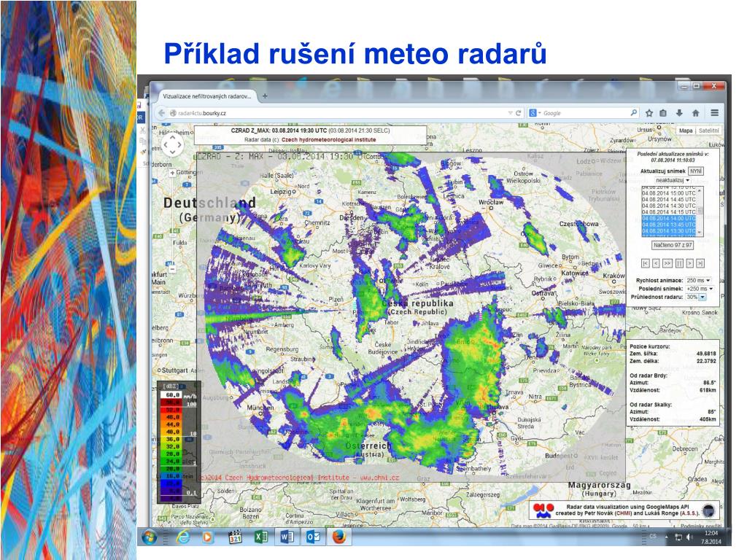Image resolution: width=747 pixels, height=560 pixels.
Task: Open the CHMI link in credits
Action: (622, 513)
